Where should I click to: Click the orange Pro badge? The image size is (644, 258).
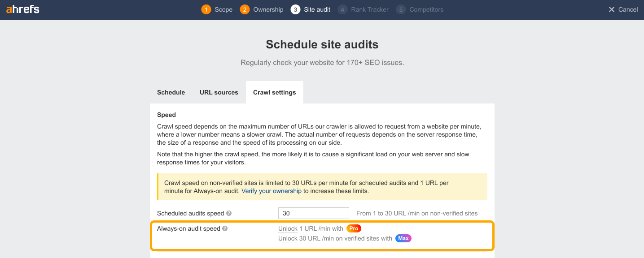click(353, 228)
